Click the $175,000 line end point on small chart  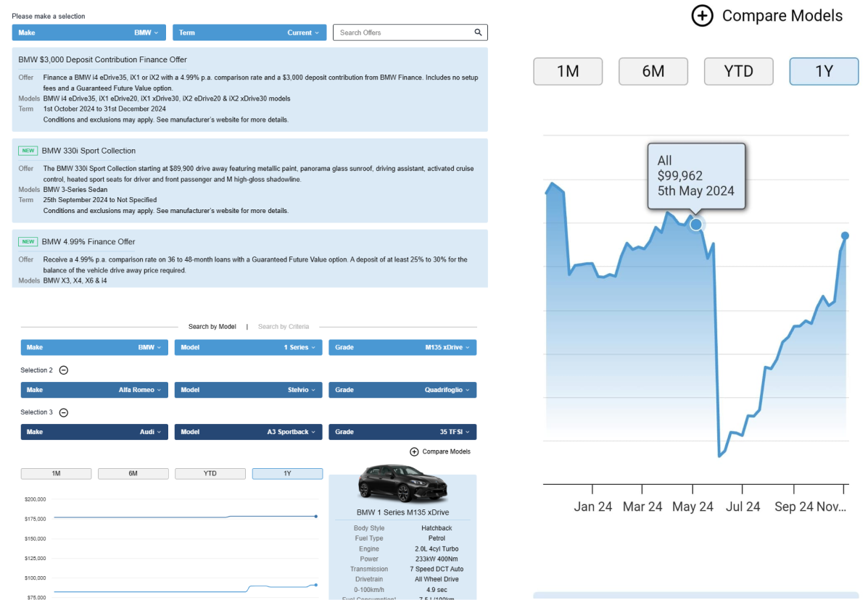tap(316, 517)
